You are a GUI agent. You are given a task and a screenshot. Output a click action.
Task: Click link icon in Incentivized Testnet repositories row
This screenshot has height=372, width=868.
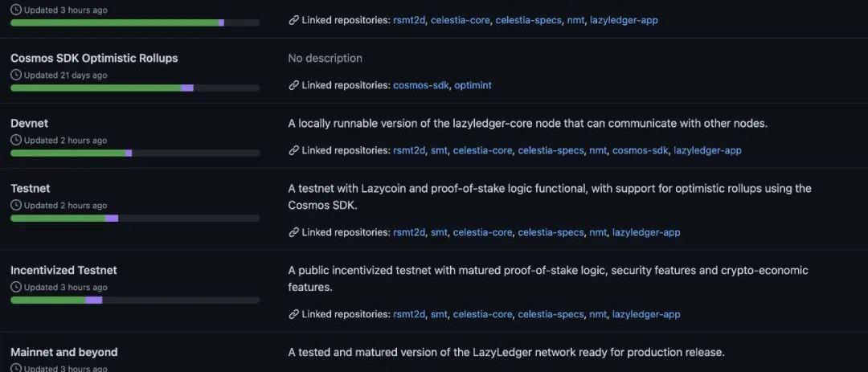click(293, 314)
